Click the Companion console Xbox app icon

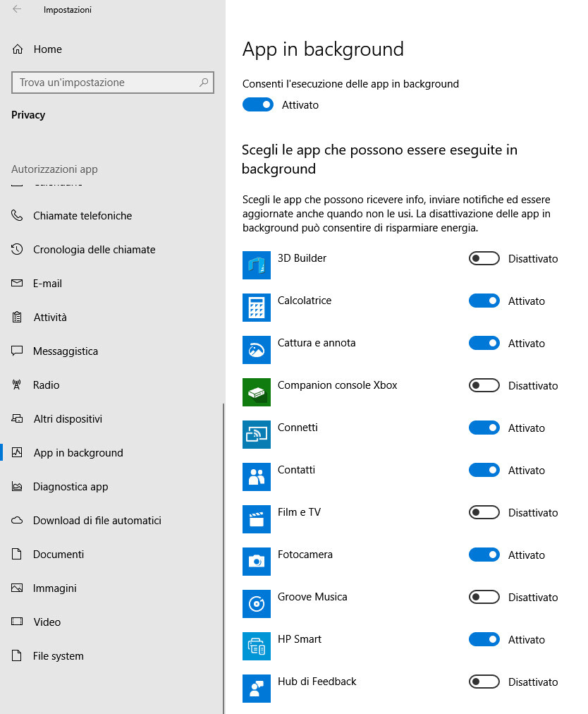(x=256, y=392)
